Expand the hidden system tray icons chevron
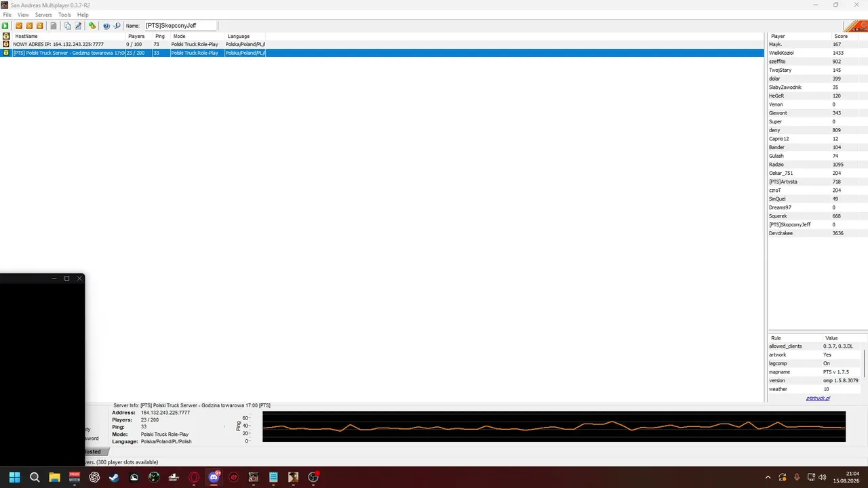 pyautogui.click(x=769, y=477)
